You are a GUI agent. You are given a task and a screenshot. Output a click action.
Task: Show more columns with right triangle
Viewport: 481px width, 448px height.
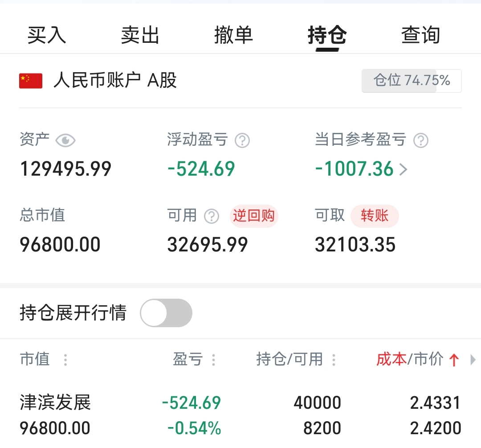tap(473, 360)
